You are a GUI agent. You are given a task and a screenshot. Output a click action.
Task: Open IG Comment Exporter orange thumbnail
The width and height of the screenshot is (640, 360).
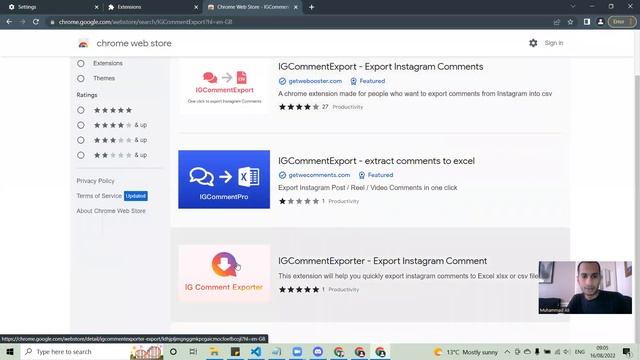pyautogui.click(x=224, y=273)
